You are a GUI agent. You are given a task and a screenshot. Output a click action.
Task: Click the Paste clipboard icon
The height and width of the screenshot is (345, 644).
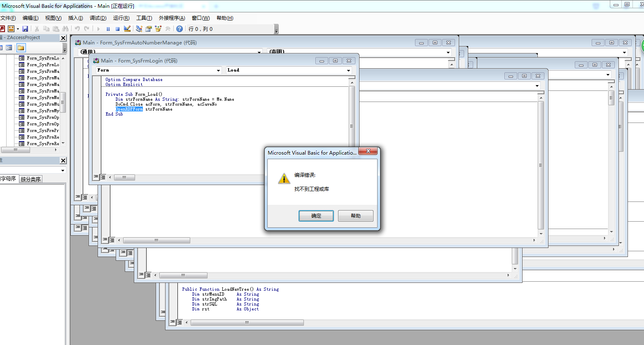pyautogui.click(x=56, y=29)
